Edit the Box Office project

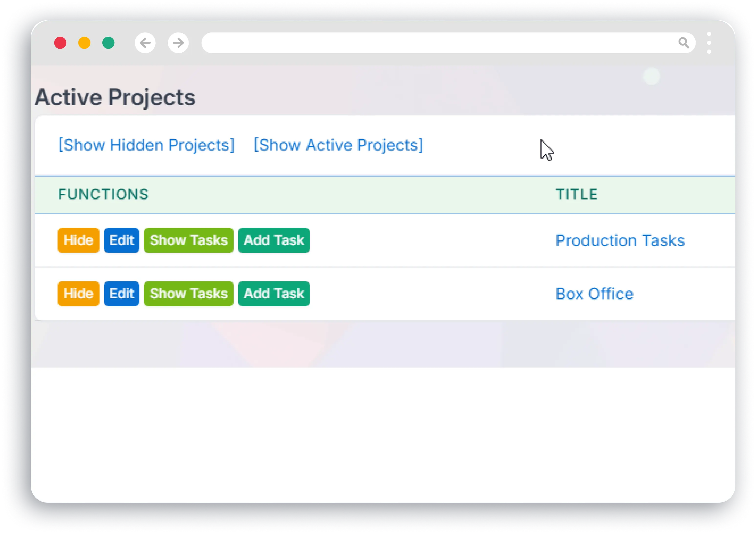tap(121, 294)
